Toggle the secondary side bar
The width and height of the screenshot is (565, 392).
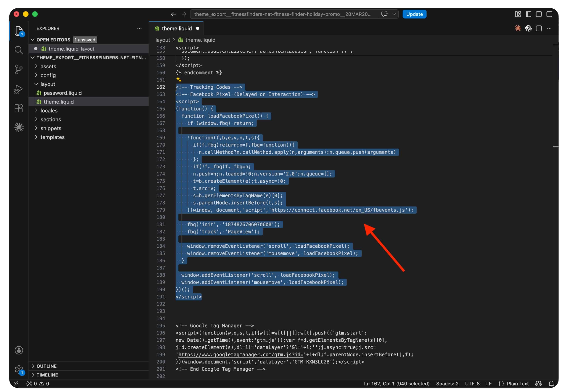pos(549,14)
